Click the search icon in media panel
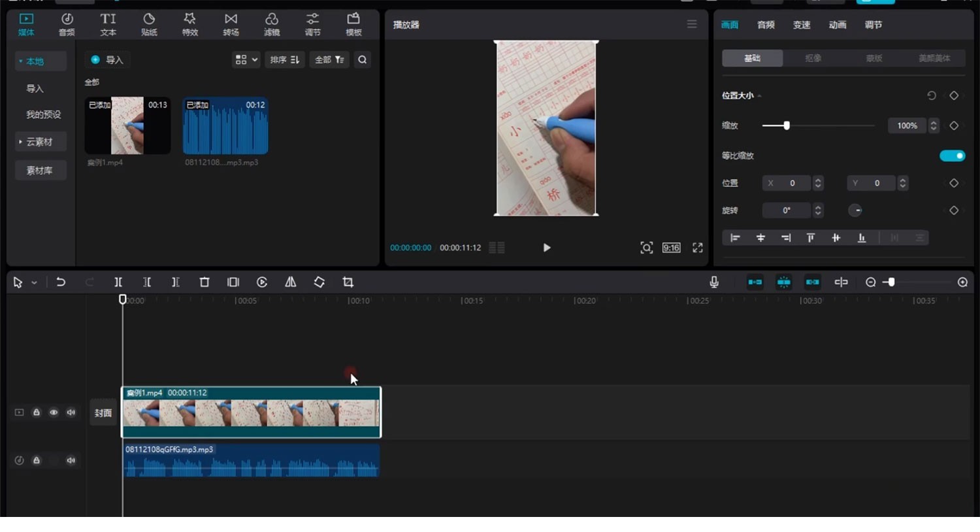This screenshot has height=532, width=980. click(363, 59)
